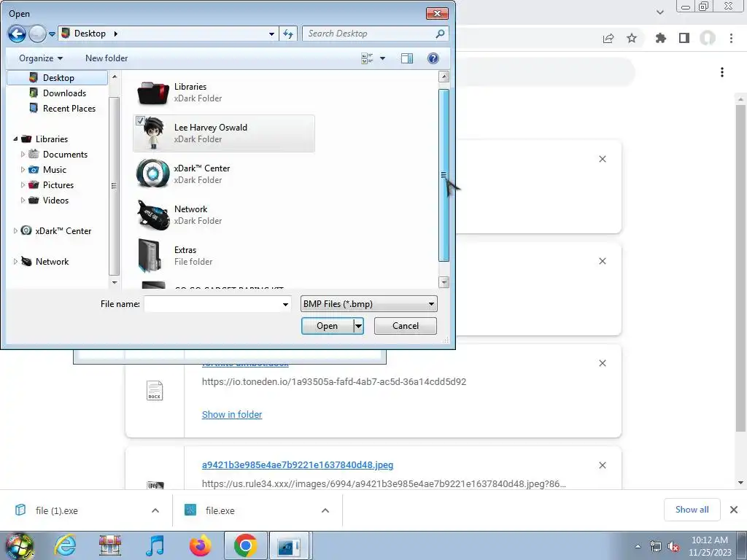
Task: Click the Search Desktop field
Action: point(370,34)
